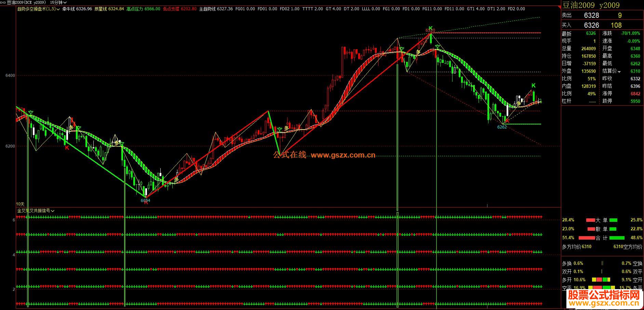Click the 买入 volume 108
This screenshot has width=644, height=310.
[616, 25]
